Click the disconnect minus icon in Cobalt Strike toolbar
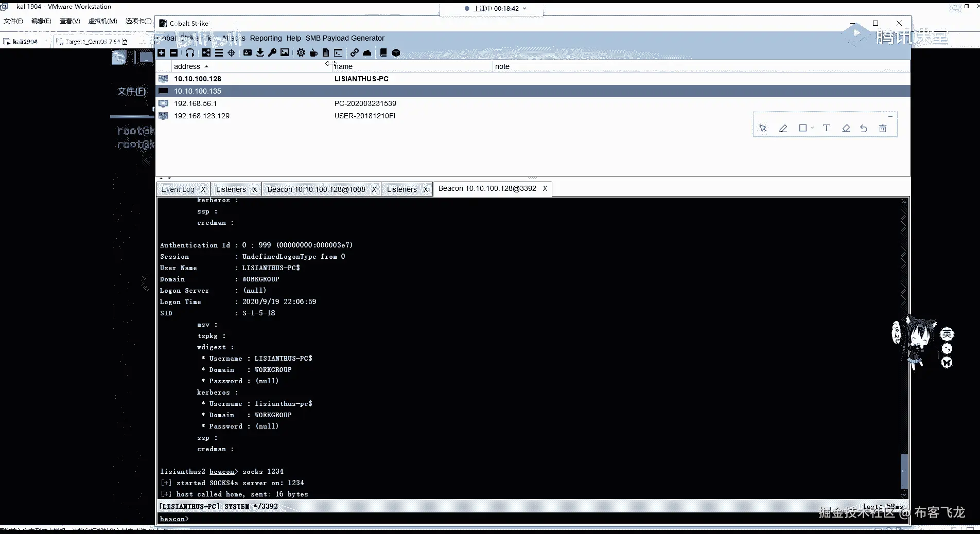Viewport: 980px width, 534px height. 174,52
